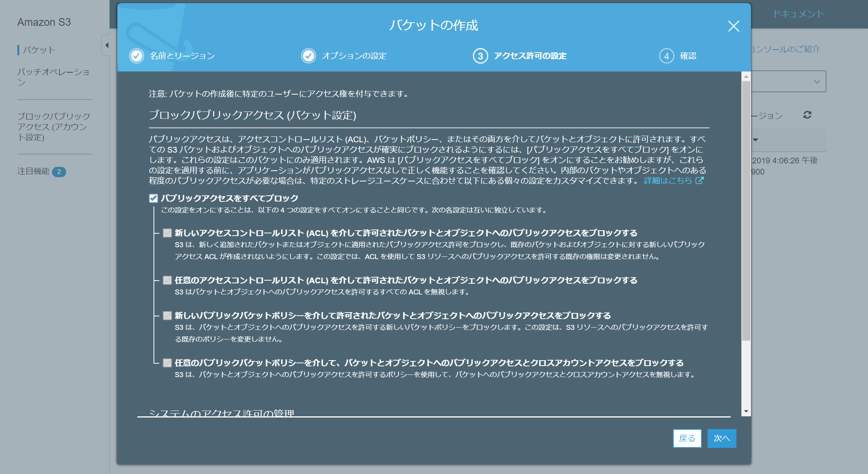Click the 戻る button

pyautogui.click(x=687, y=438)
